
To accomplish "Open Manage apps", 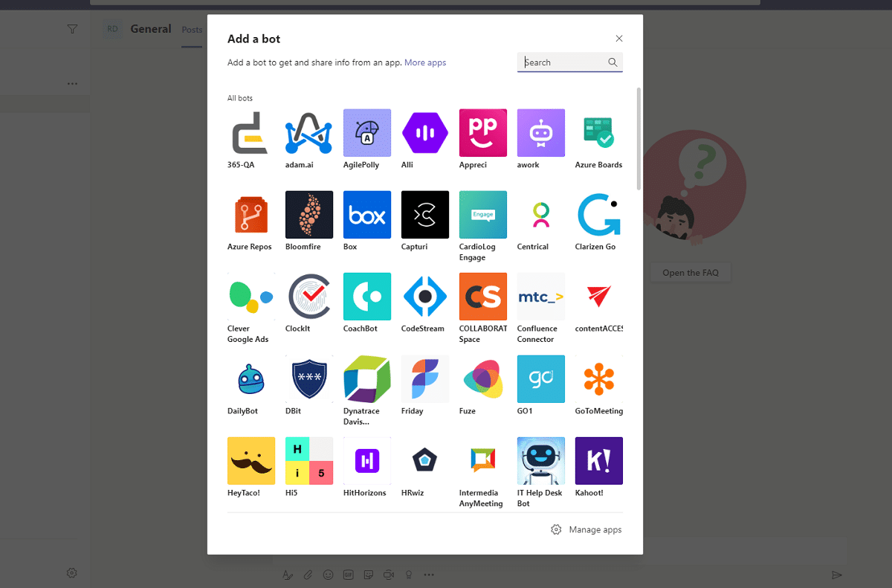I will tap(586, 529).
